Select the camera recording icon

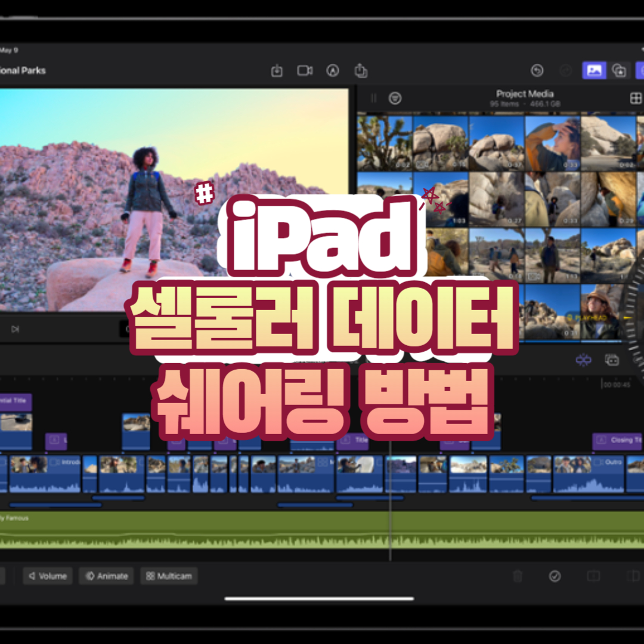(x=305, y=70)
